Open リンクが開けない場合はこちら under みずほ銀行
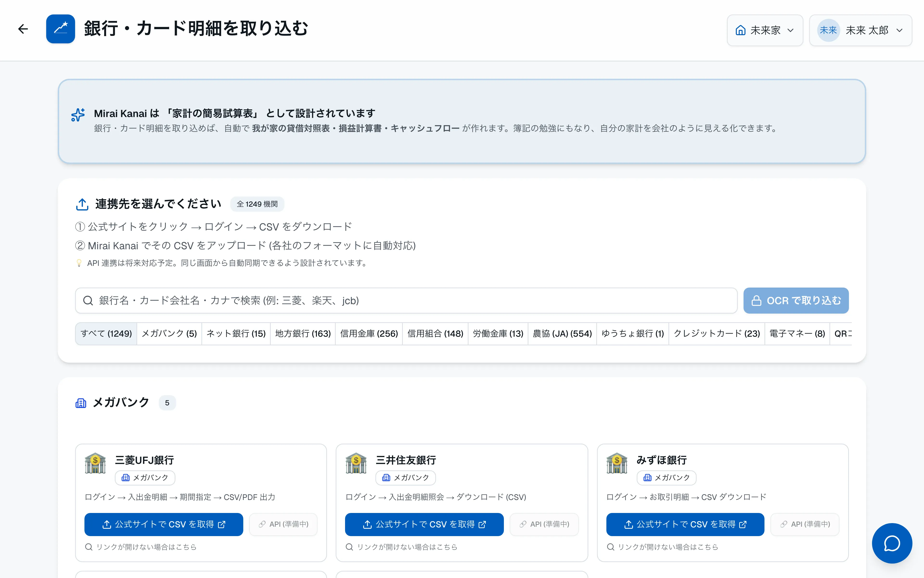Screen dimensions: 924x578 coord(662,547)
